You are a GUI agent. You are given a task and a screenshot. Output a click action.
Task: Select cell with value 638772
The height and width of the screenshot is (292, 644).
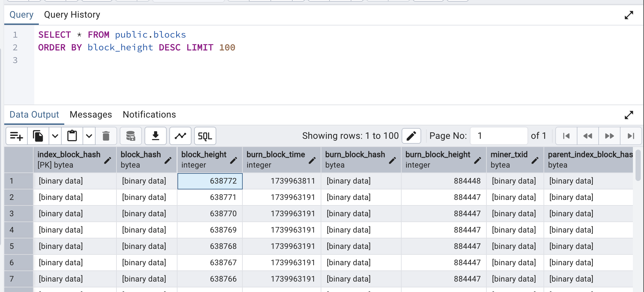point(210,181)
